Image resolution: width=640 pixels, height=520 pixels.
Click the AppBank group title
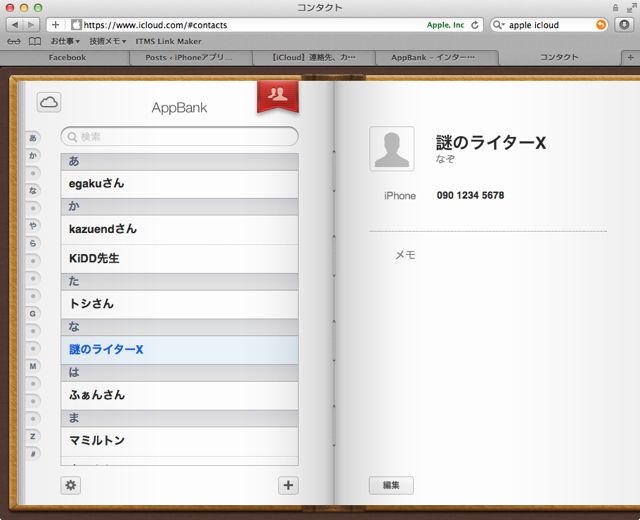click(x=180, y=108)
